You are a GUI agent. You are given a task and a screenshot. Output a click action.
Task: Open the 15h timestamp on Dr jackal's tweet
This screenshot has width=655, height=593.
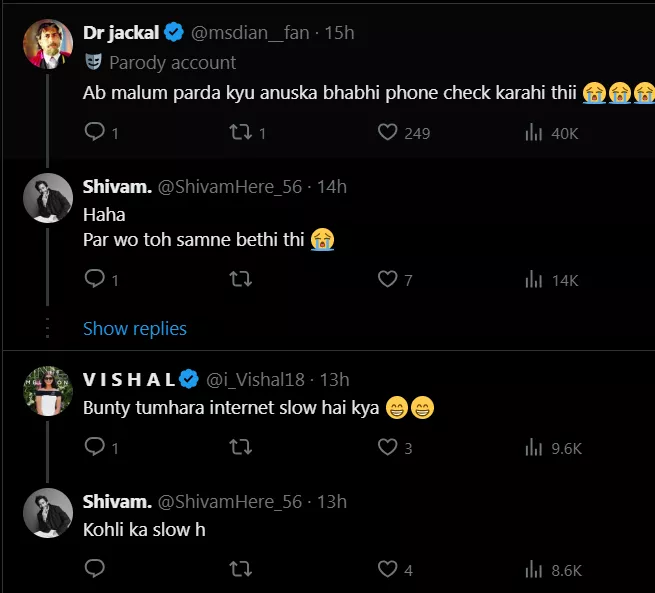pos(340,33)
